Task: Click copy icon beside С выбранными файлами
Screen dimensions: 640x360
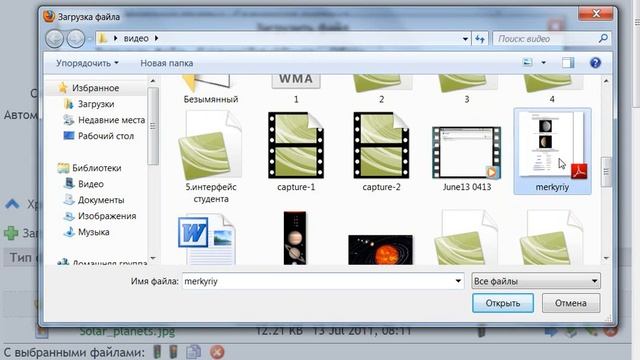Action: coord(193,352)
